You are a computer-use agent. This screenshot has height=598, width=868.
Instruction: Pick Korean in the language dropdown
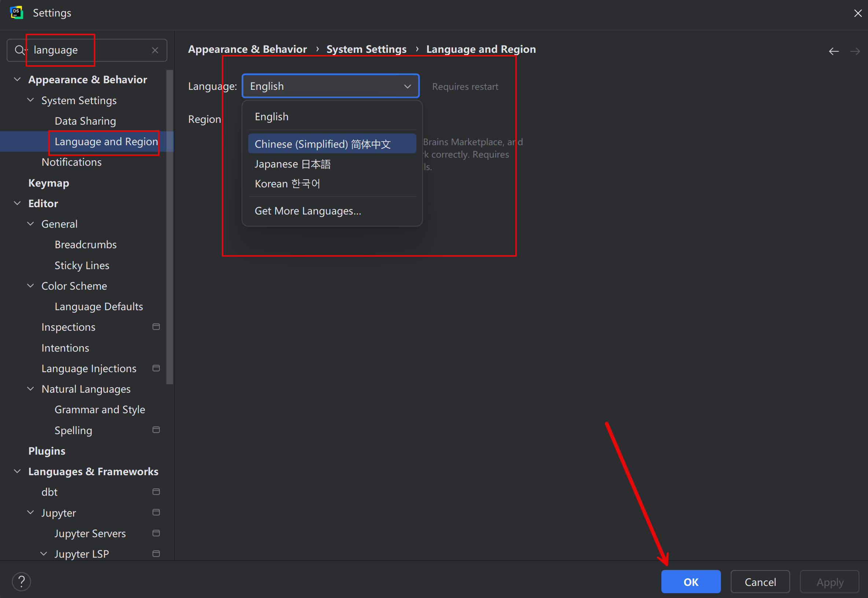point(287,184)
